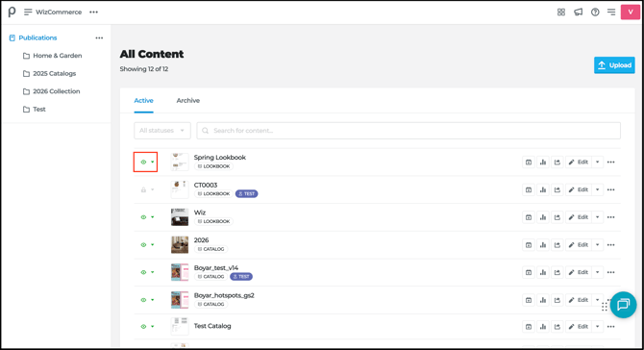Click the TEST tag on CT0003
644x350 pixels.
point(246,194)
